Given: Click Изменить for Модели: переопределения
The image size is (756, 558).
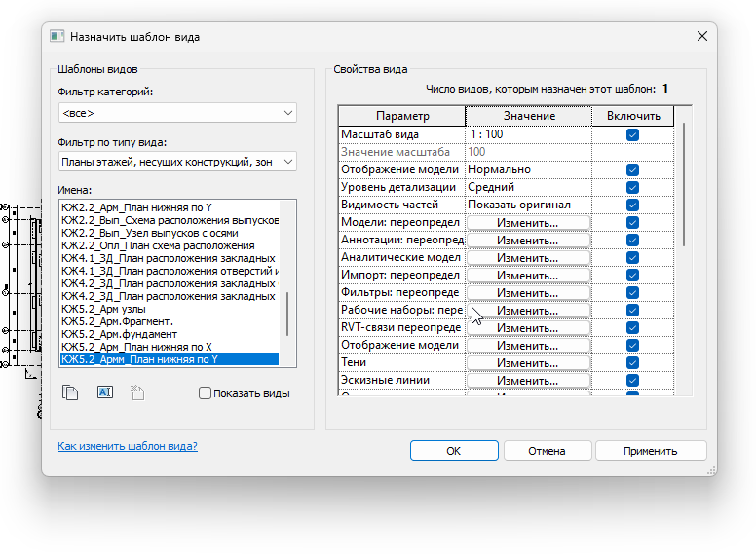Looking at the screenshot, I should (527, 223).
